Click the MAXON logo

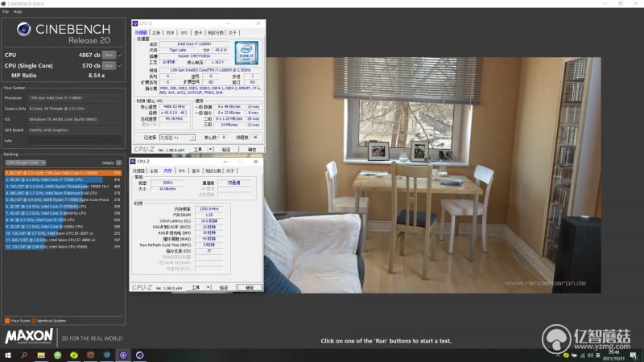(x=29, y=336)
